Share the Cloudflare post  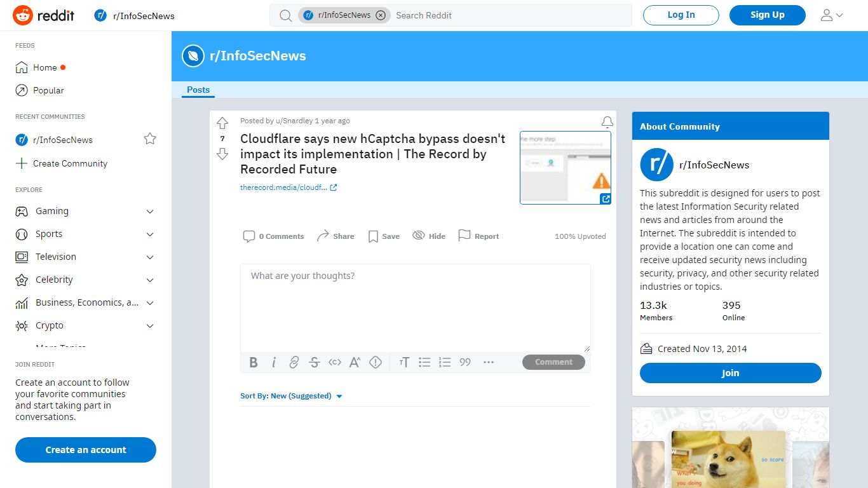coord(336,236)
